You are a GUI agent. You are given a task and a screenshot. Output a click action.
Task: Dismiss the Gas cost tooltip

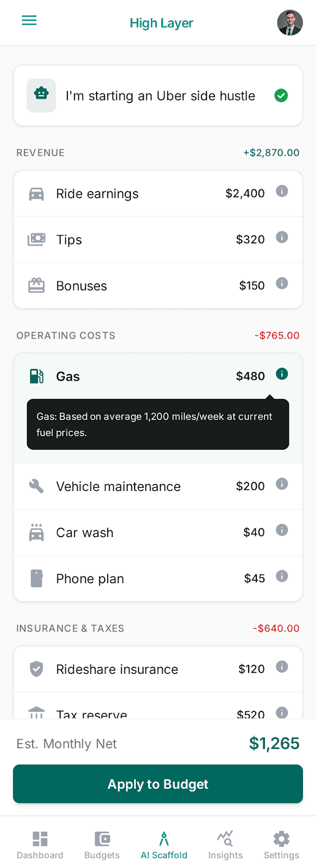tap(282, 374)
